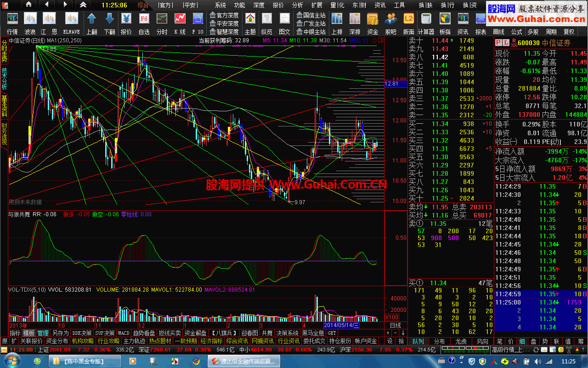Click the home icon in title bar
The width and height of the screenshot is (588, 368).
[28, 5]
